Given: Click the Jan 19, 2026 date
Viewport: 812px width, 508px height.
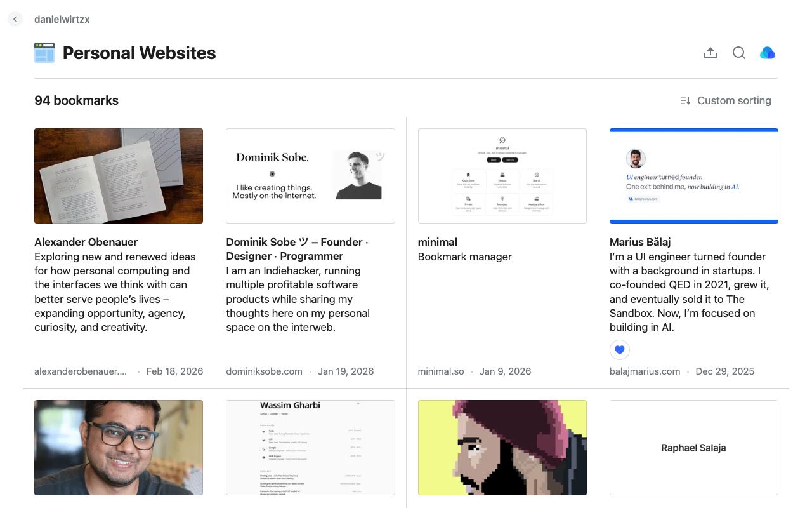Looking at the screenshot, I should pyautogui.click(x=346, y=371).
